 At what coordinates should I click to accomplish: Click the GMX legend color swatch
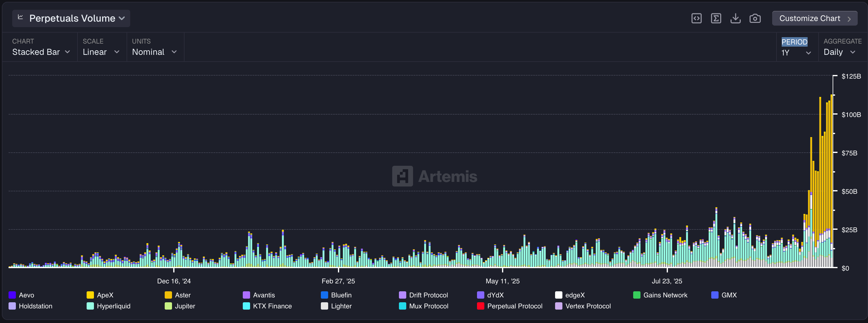click(715, 295)
